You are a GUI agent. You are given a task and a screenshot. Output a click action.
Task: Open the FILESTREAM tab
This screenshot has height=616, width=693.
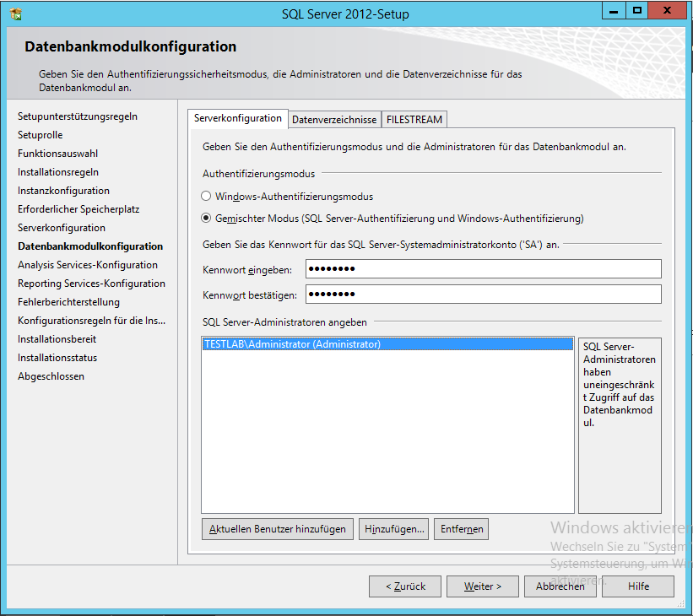click(414, 120)
